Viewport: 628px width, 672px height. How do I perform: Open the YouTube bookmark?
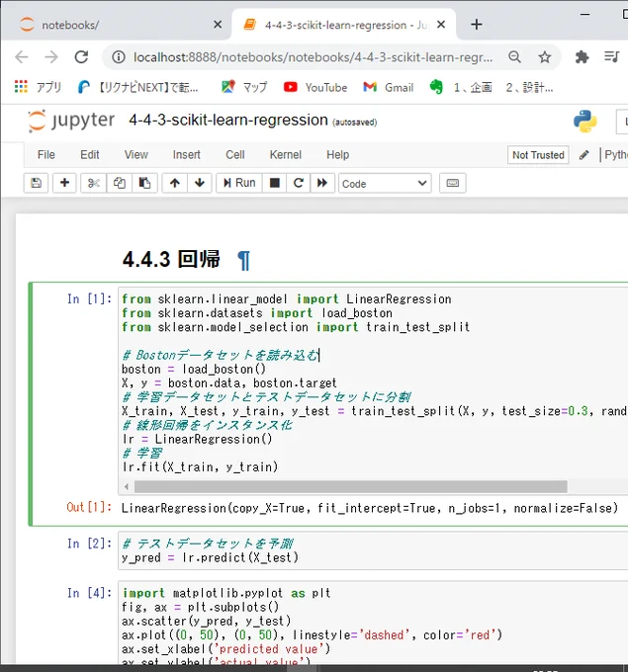pos(315,87)
